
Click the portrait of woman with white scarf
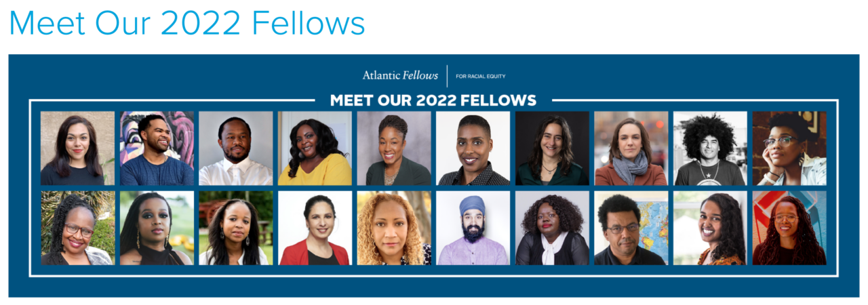[553, 228]
